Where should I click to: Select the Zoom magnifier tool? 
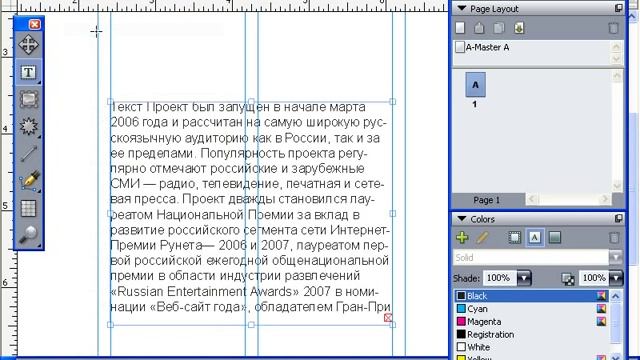(x=29, y=235)
